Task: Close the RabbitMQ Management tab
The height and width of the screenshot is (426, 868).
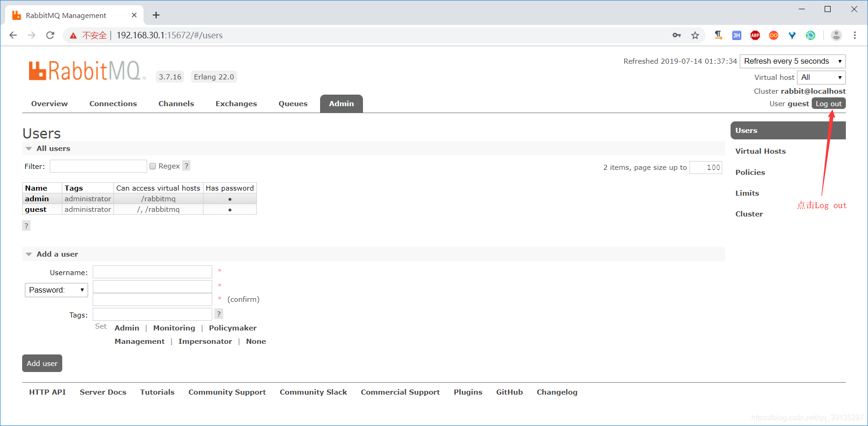Action: coord(134,15)
